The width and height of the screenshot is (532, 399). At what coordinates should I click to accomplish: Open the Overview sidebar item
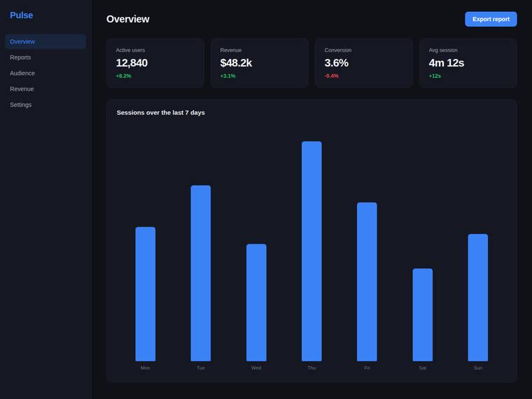pyautogui.click(x=45, y=41)
